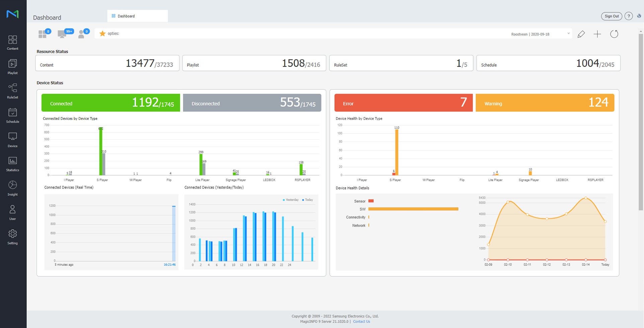The width and height of the screenshot is (644, 328).
Task: Open the Playlist section in sidebar
Action: coord(13,67)
